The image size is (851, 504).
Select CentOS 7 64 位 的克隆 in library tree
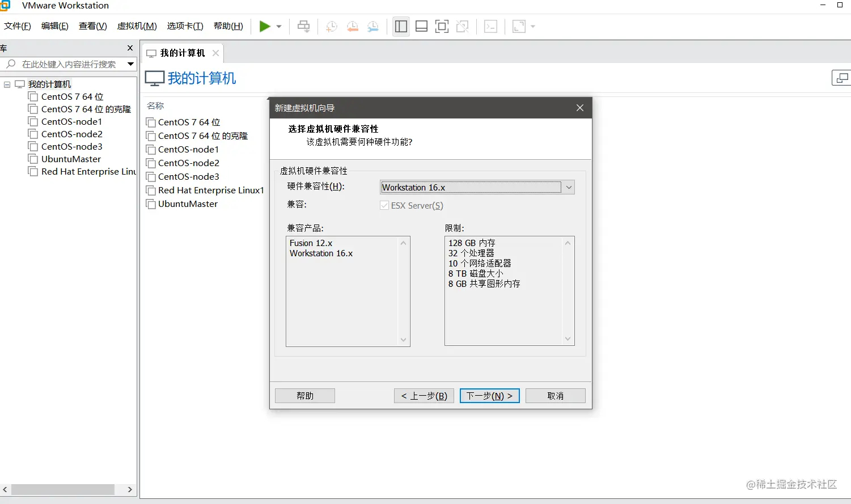point(86,109)
